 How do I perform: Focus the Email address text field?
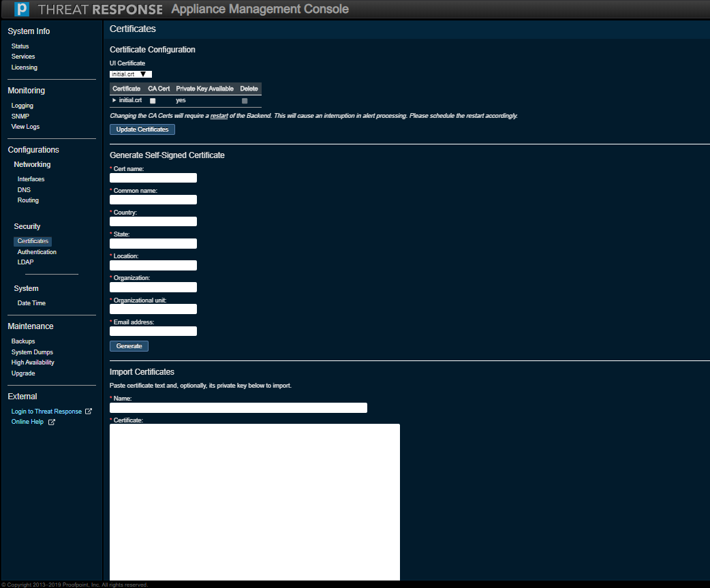(x=153, y=331)
